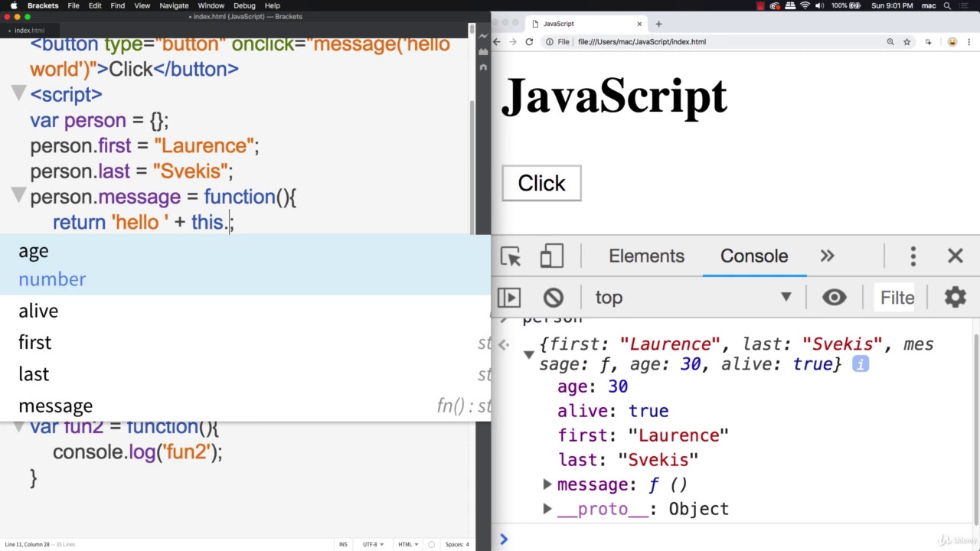
Task: Choose 'alive' code hint
Action: click(245, 311)
